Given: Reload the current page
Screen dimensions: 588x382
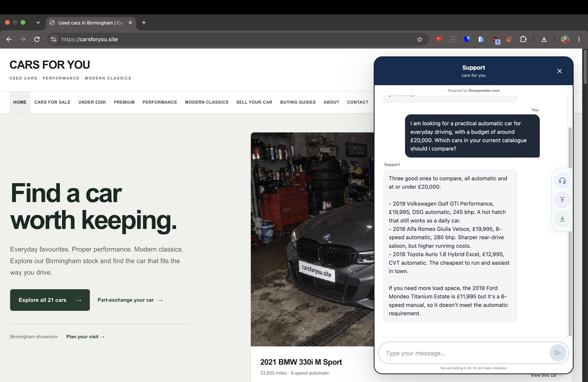Looking at the screenshot, I should tap(37, 39).
